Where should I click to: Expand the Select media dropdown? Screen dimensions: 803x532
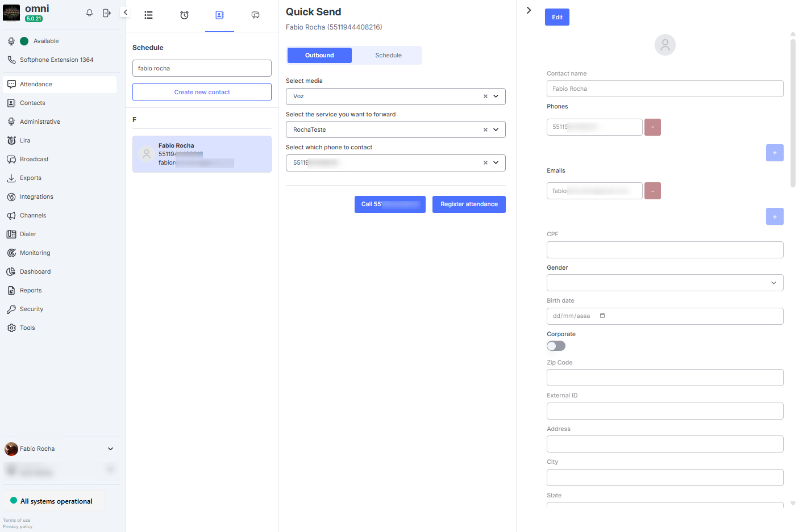point(496,97)
